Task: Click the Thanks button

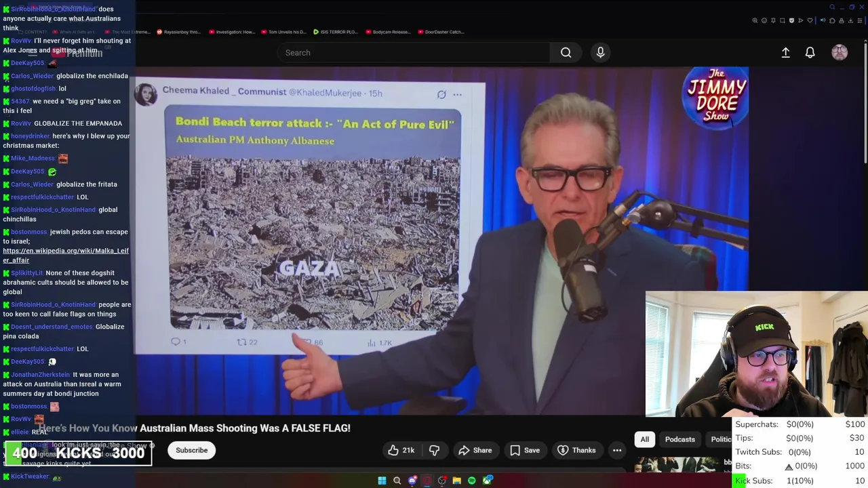Action: pyautogui.click(x=576, y=450)
